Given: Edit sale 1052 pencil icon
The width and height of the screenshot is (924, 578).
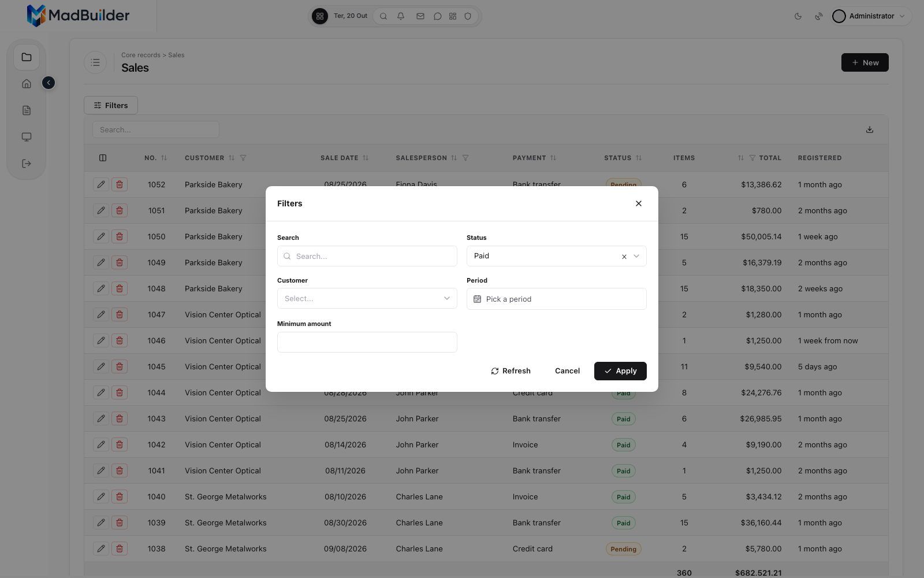Looking at the screenshot, I should click(x=101, y=184).
